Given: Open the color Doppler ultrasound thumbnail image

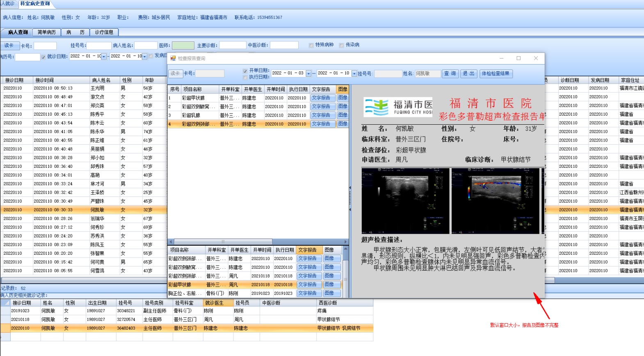Looking at the screenshot, I should (x=496, y=201).
